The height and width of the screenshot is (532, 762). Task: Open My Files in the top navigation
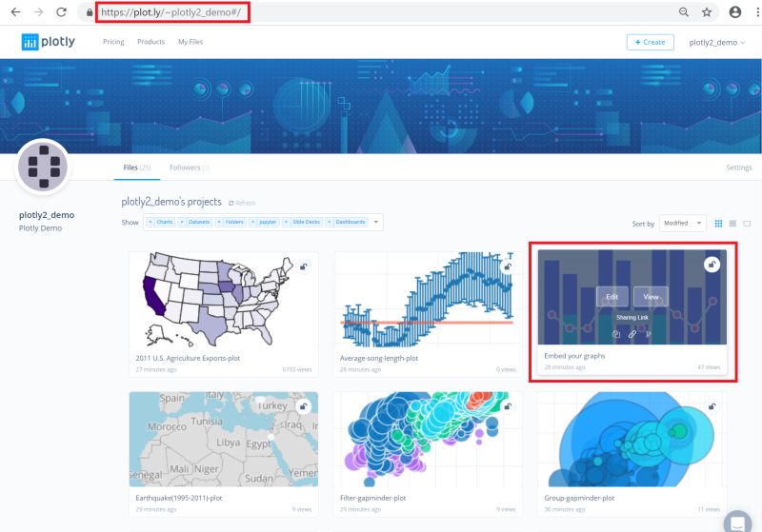click(190, 42)
